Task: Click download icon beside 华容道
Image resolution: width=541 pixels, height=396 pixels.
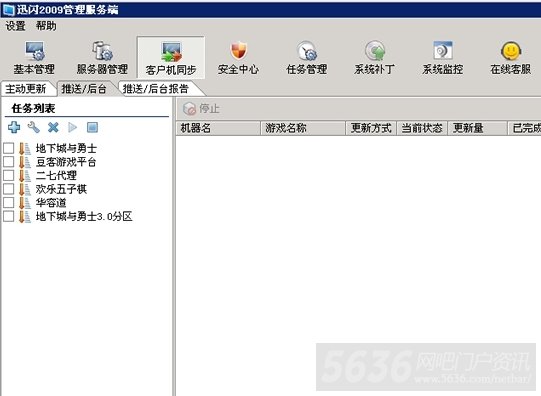Action: point(24,203)
